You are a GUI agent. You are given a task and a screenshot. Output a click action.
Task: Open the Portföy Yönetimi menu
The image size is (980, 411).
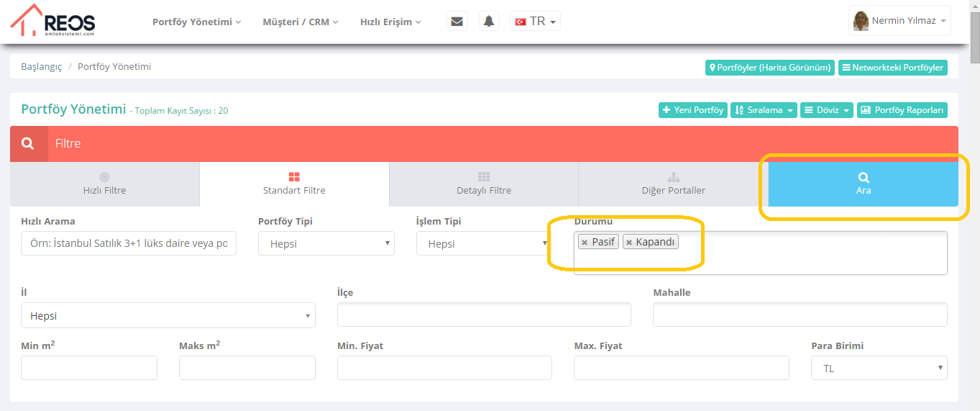click(196, 22)
